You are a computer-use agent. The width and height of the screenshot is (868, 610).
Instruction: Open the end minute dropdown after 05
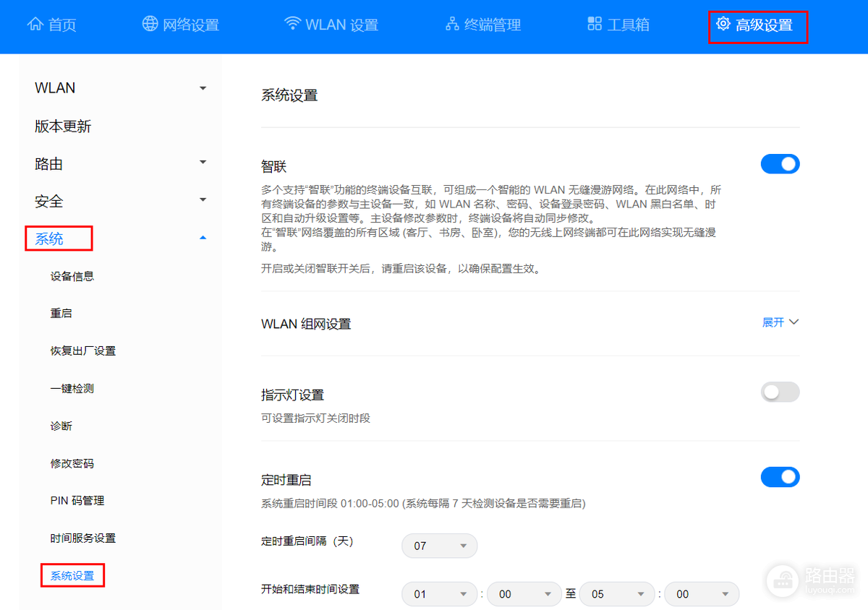pyautogui.click(x=702, y=594)
